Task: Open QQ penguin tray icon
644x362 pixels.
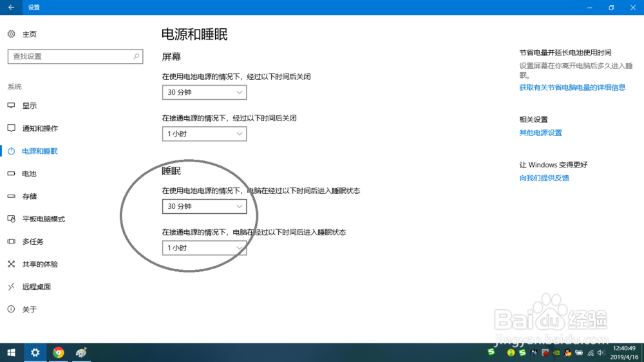Action: [568, 352]
